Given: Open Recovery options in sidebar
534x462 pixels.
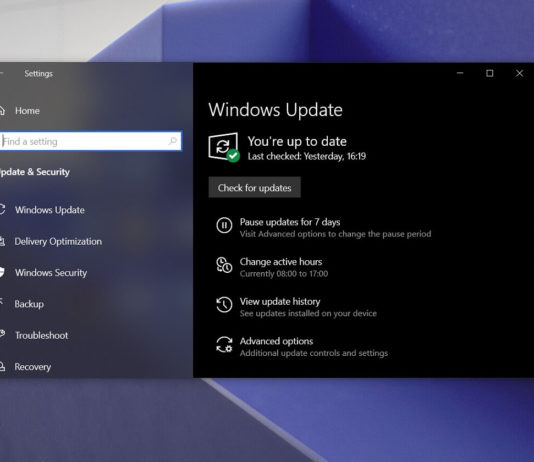Looking at the screenshot, I should (33, 367).
